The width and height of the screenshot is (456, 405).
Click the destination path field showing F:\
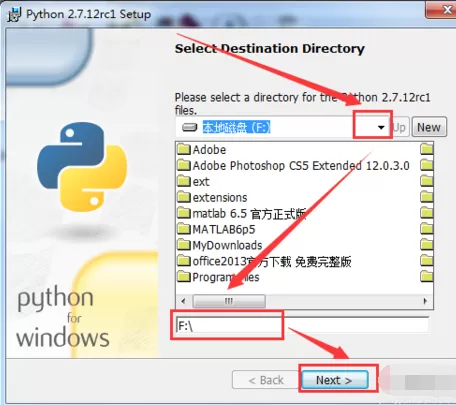point(302,325)
